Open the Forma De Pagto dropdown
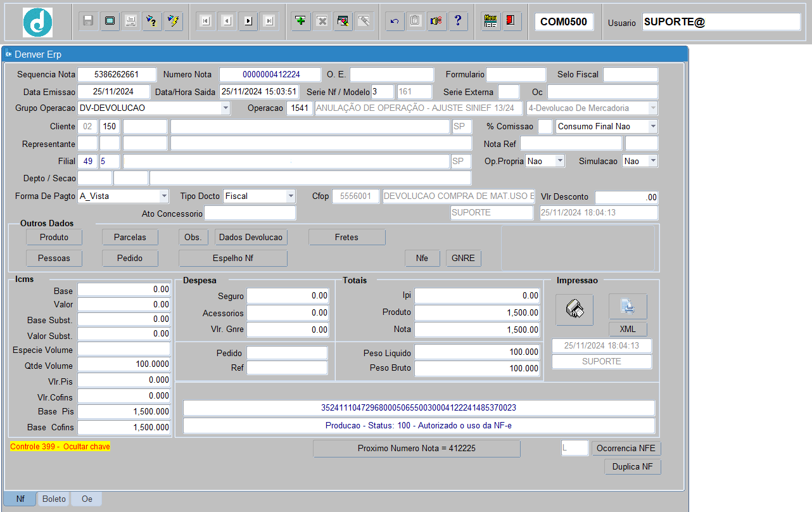 pos(163,196)
